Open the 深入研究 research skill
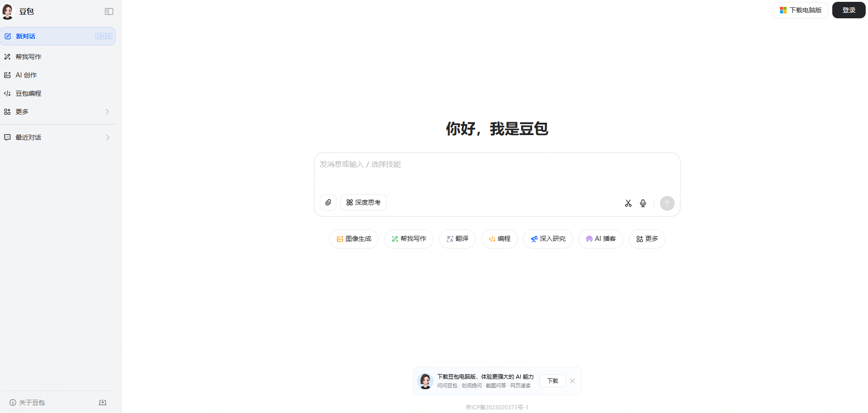 tap(548, 239)
